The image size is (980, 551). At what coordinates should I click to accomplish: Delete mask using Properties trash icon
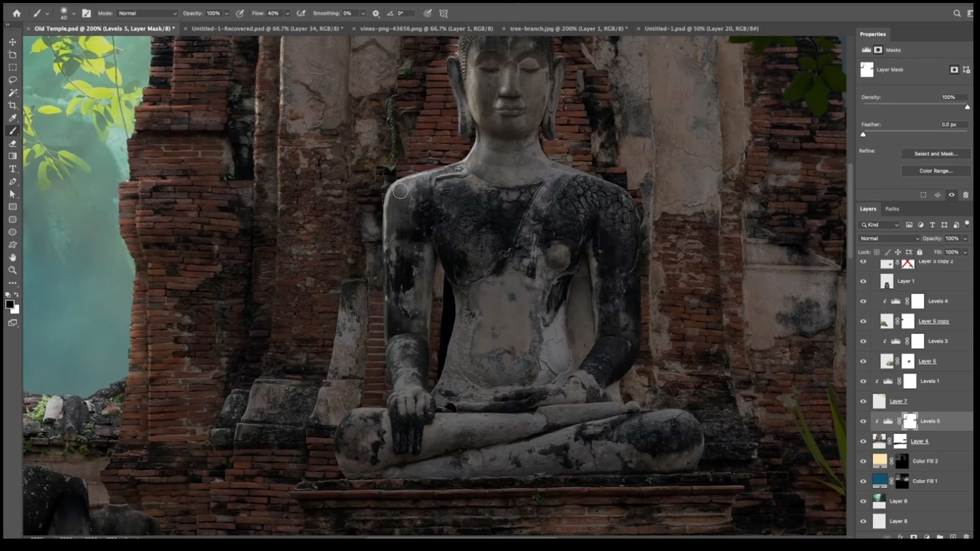pos(965,195)
